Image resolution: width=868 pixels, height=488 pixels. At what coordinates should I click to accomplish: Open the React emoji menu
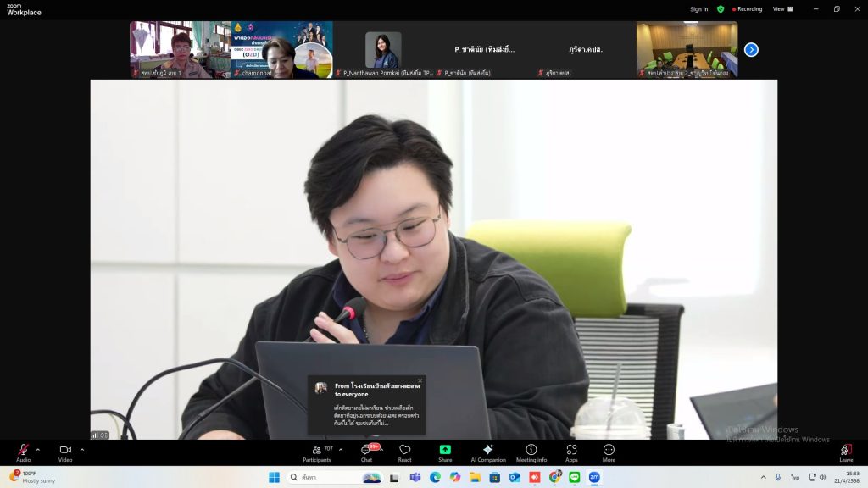[404, 452]
